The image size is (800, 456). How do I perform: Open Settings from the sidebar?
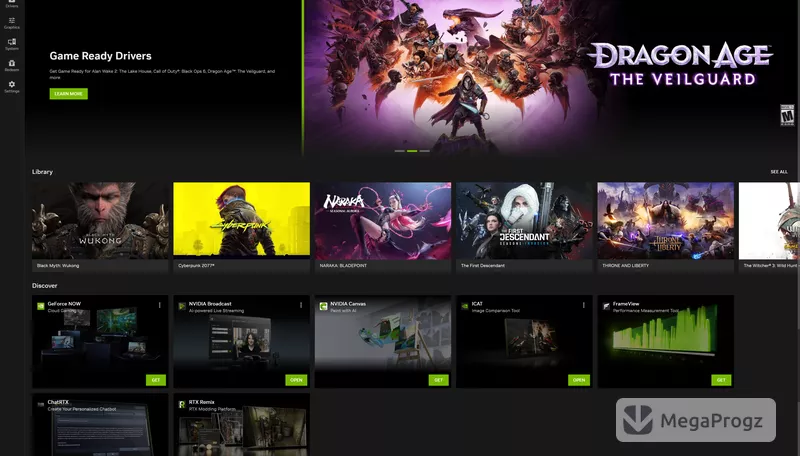coord(11,87)
